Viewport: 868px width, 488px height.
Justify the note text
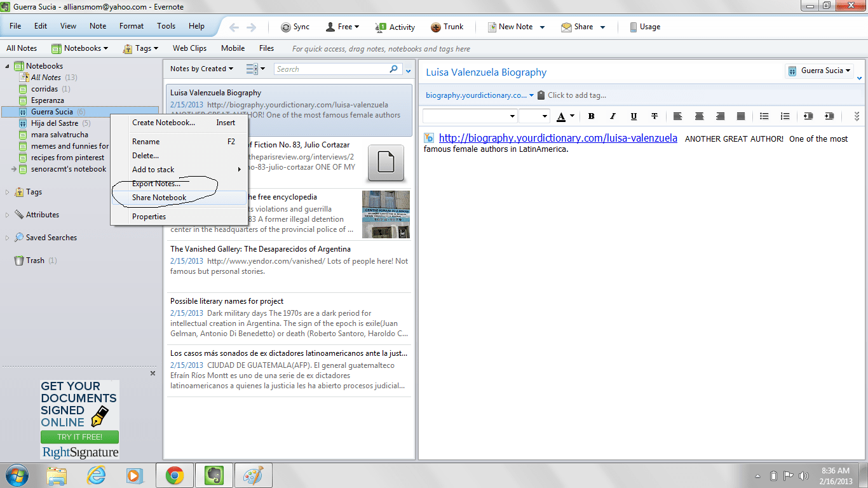(741, 116)
